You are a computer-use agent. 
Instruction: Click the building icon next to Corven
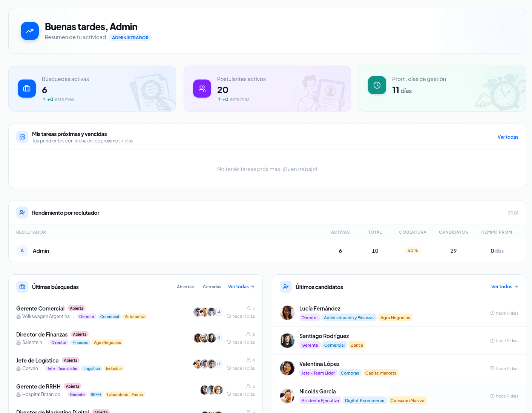(x=18, y=369)
